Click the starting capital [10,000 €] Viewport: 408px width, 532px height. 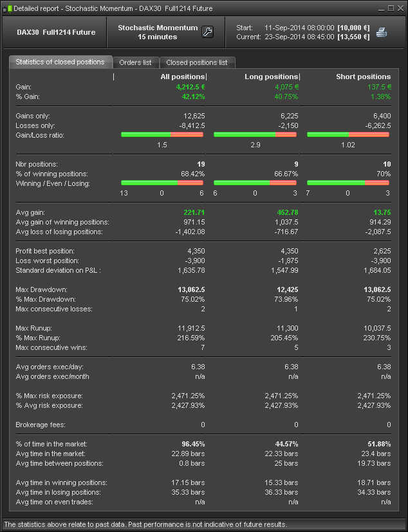(x=353, y=28)
